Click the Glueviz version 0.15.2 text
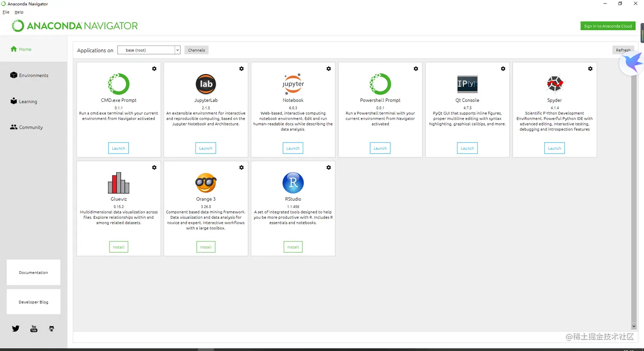The width and height of the screenshot is (644, 351). 119,207
